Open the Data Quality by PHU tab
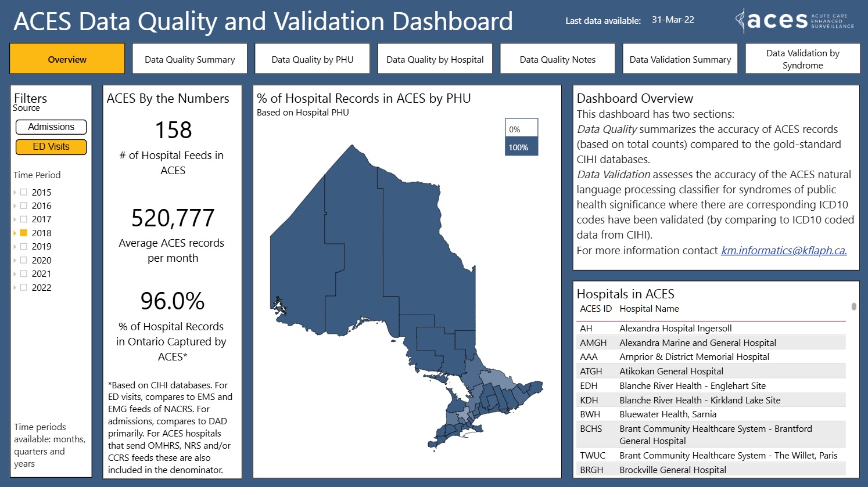The width and height of the screenshot is (868, 487). [x=312, y=58]
